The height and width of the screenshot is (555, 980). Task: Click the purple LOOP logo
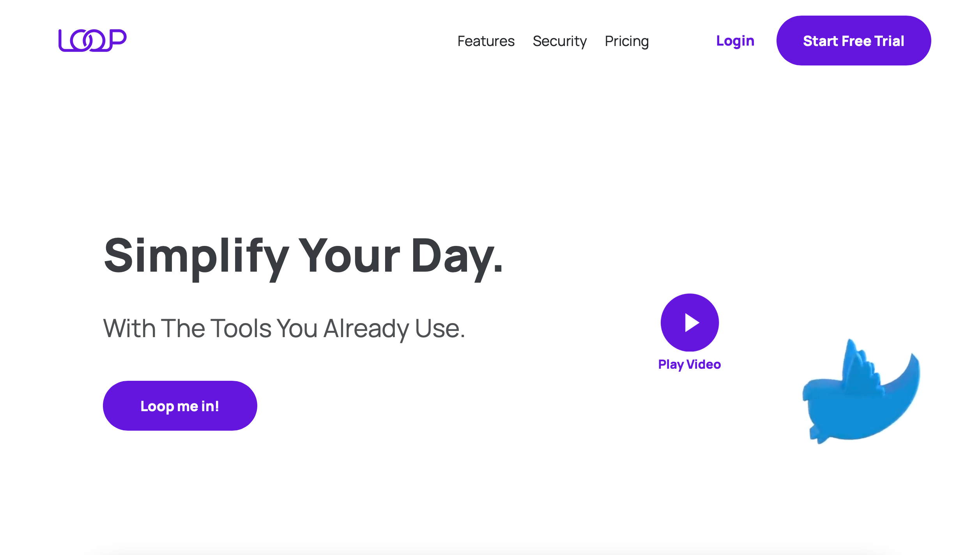pyautogui.click(x=92, y=40)
